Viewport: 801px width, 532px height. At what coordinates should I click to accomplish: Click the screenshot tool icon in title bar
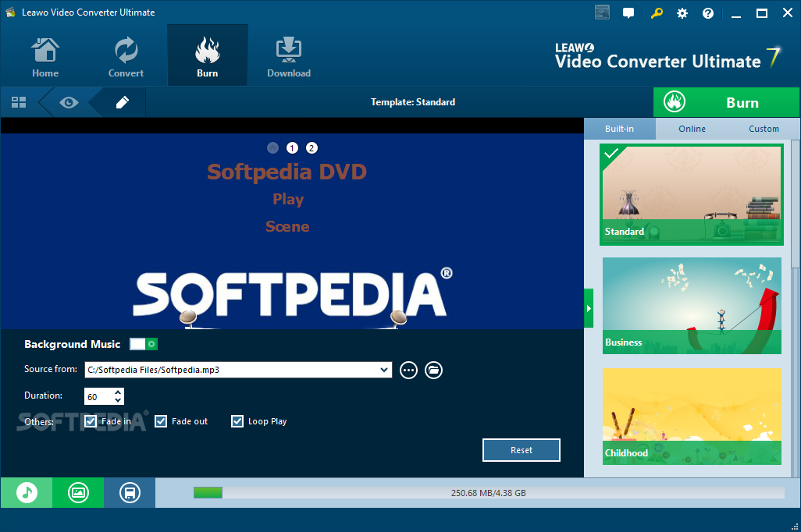(x=602, y=12)
